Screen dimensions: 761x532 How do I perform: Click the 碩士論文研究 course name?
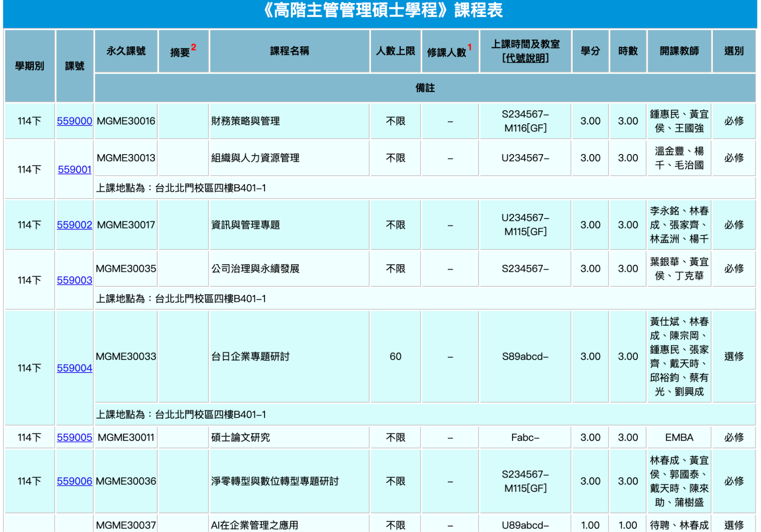pyautogui.click(x=240, y=437)
